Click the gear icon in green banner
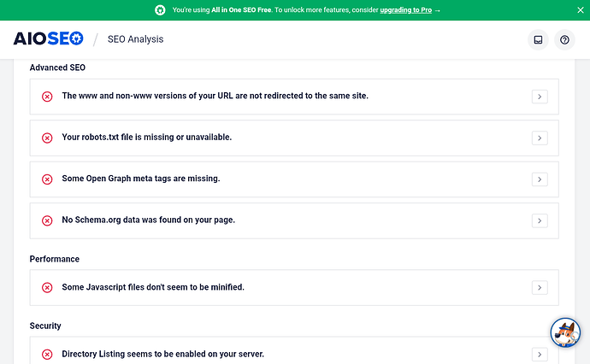This screenshot has height=364, width=590. tap(160, 10)
